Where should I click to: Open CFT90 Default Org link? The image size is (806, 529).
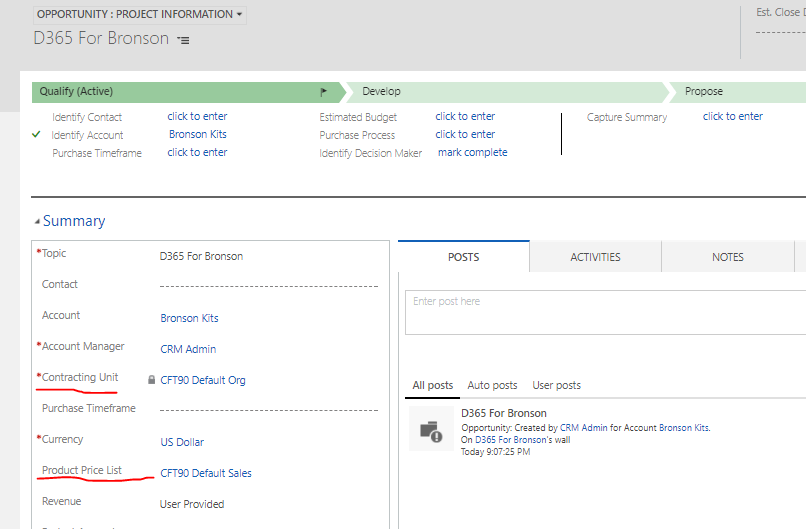pos(203,380)
